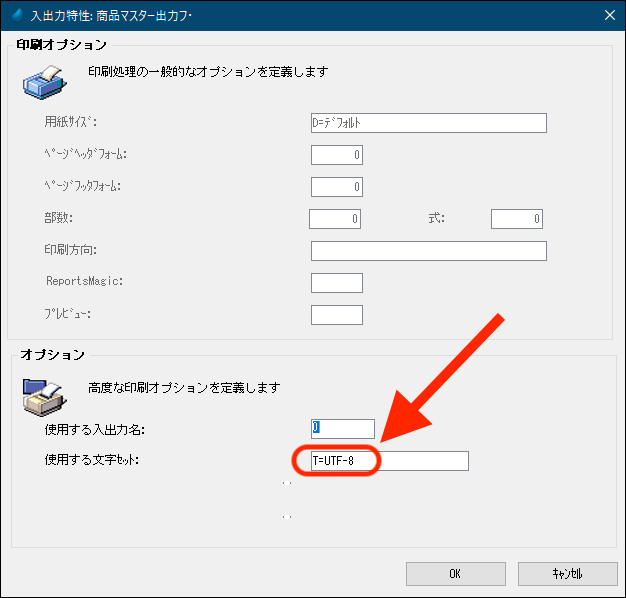
Task: Click the 式 expression input box
Action: click(516, 219)
